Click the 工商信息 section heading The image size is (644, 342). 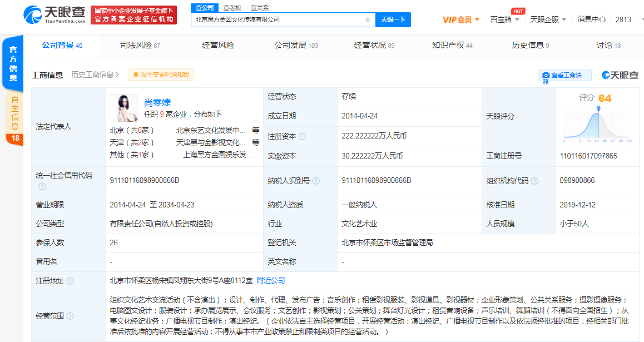pos(47,75)
